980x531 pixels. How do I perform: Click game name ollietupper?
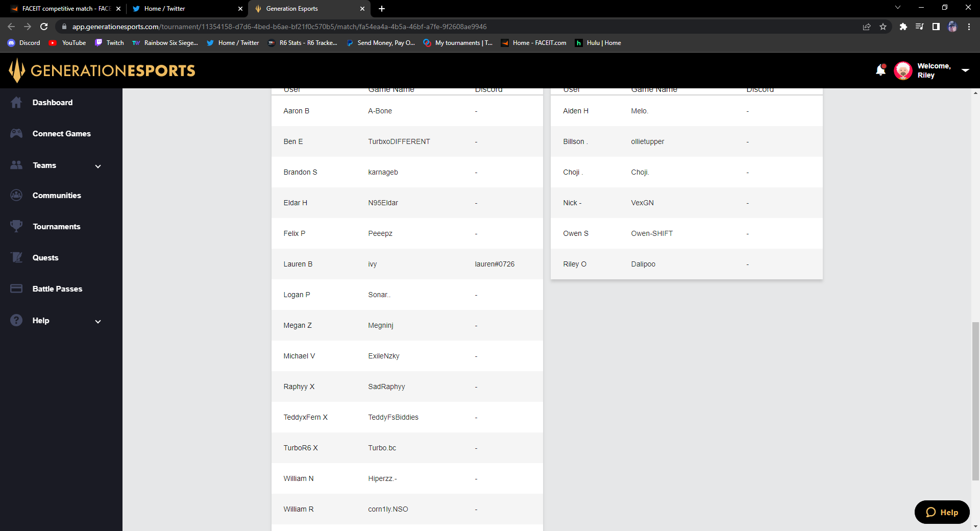(647, 141)
